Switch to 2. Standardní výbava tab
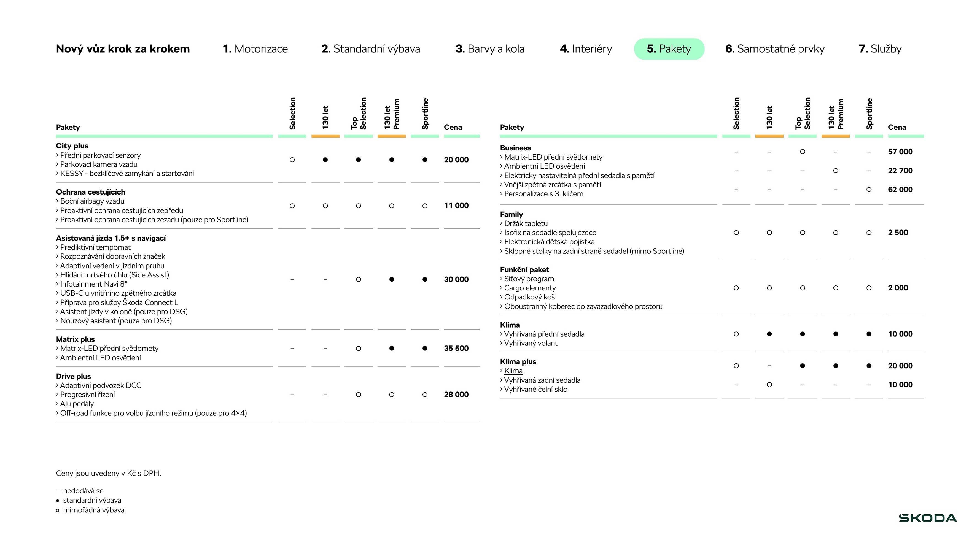The height and width of the screenshot is (551, 980). point(371,49)
